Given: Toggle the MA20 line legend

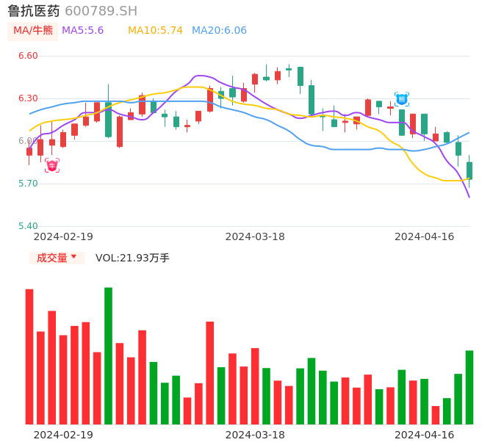Looking at the screenshot, I should (219, 30).
